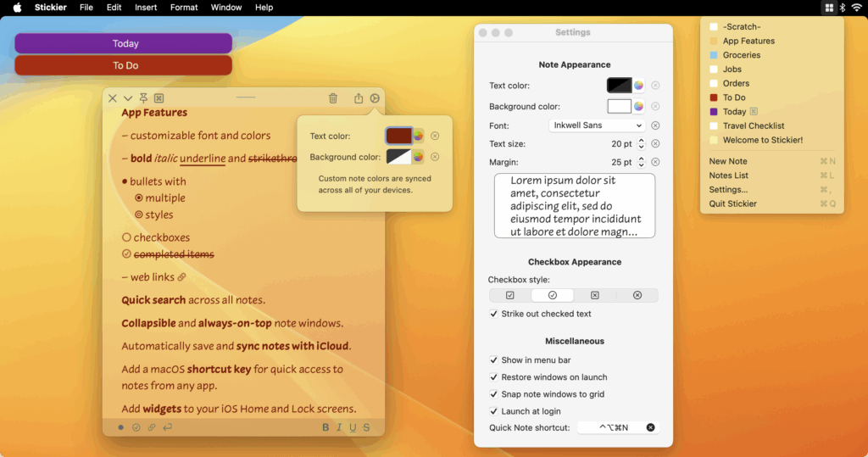Click the shortcut key icon in note toolbar
868x457 pixels.
point(159,98)
